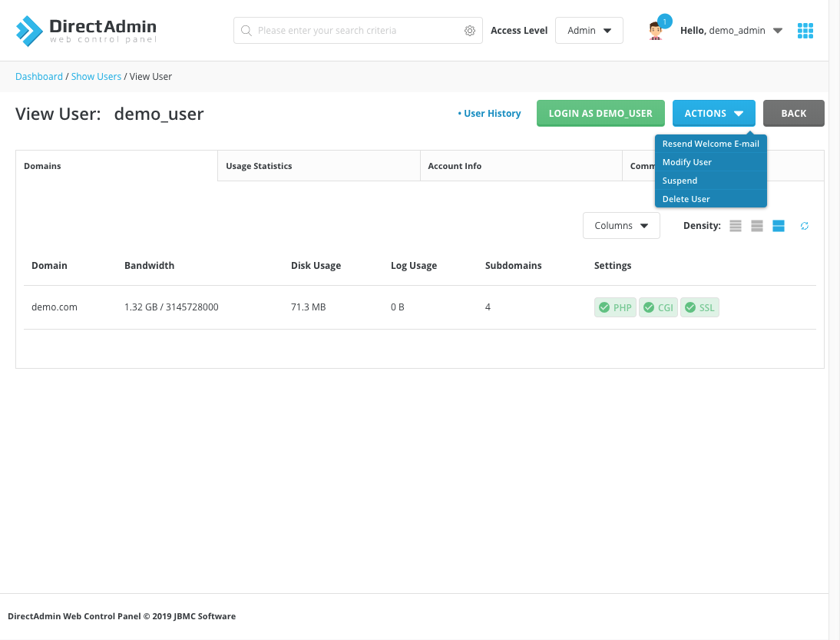Toggle the PHP setting badge
Image resolution: width=840 pixels, height=640 pixels.
coord(615,307)
